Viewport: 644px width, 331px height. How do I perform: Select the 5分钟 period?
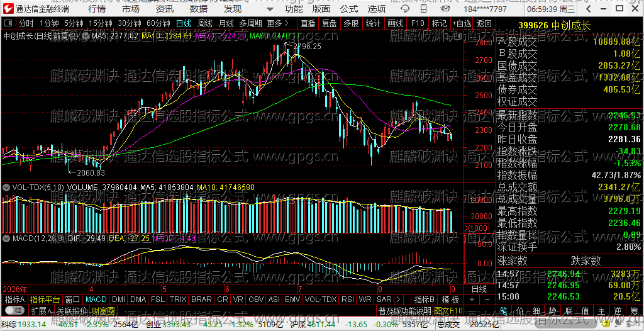(73, 23)
